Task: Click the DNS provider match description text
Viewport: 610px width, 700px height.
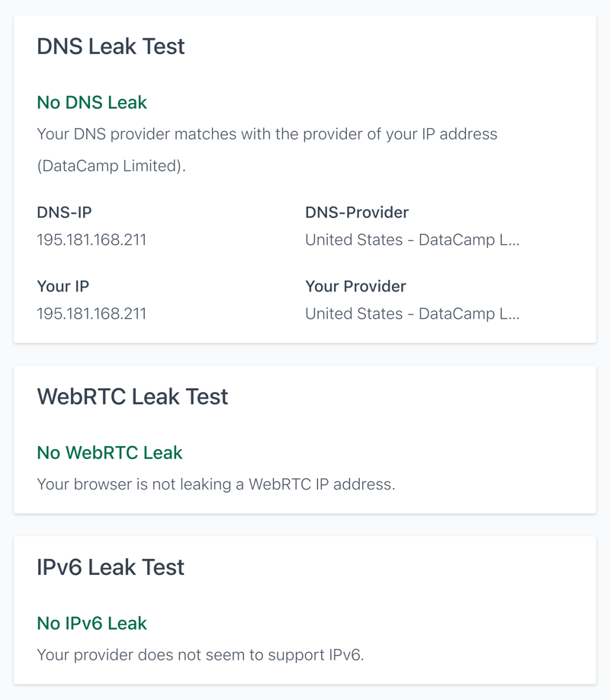Action: (x=267, y=134)
